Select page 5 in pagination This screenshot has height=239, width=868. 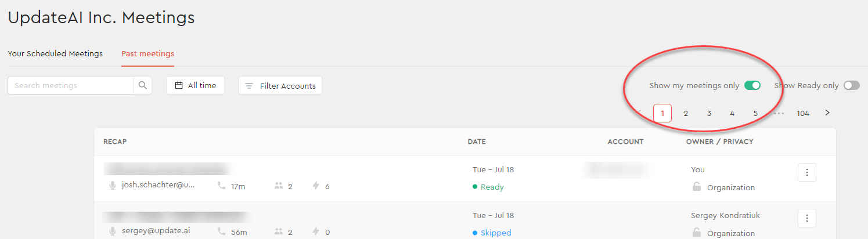[755, 113]
